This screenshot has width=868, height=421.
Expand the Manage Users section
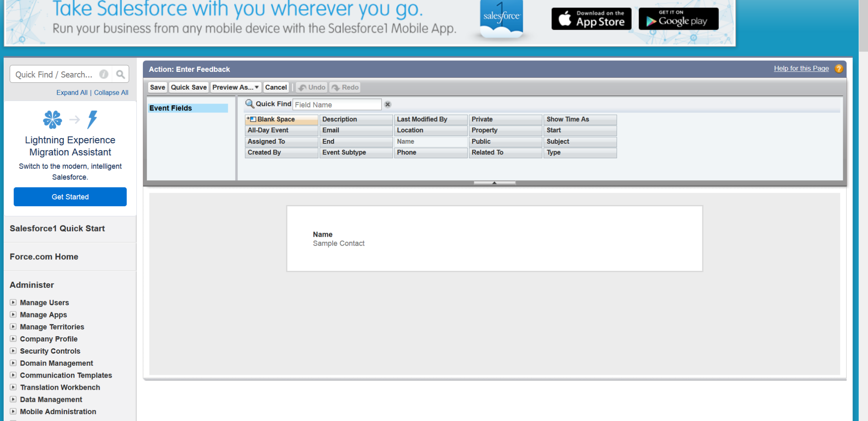13,302
